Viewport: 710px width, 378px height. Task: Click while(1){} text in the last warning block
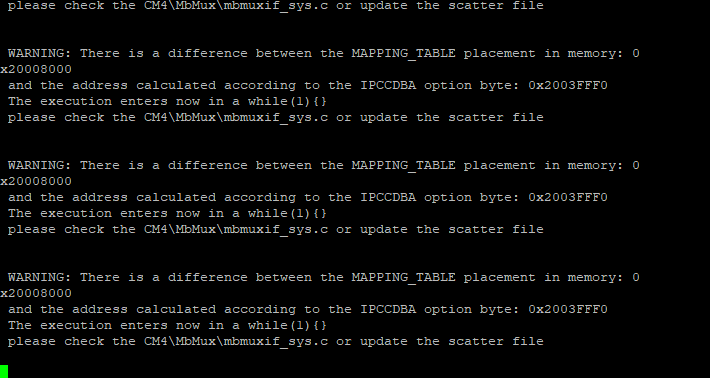click(x=287, y=325)
